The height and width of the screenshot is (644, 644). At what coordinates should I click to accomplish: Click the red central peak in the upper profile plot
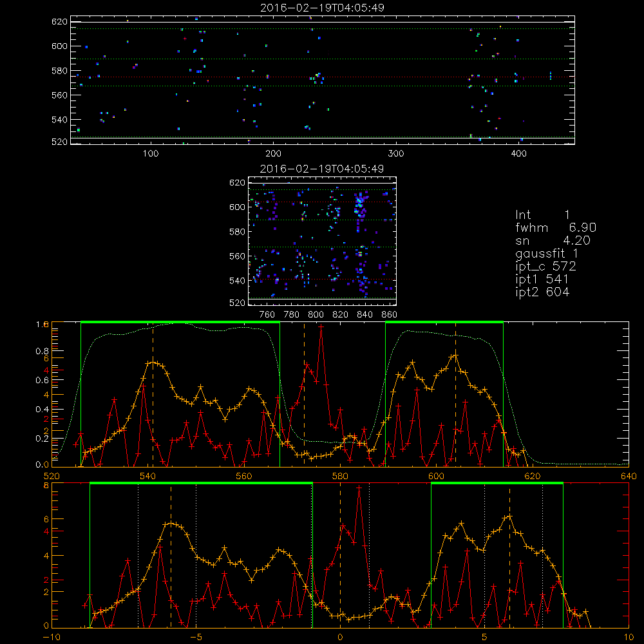tap(321, 327)
